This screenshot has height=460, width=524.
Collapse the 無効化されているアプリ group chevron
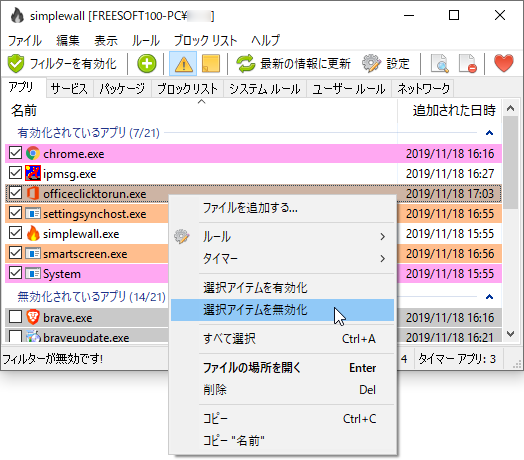click(x=489, y=297)
